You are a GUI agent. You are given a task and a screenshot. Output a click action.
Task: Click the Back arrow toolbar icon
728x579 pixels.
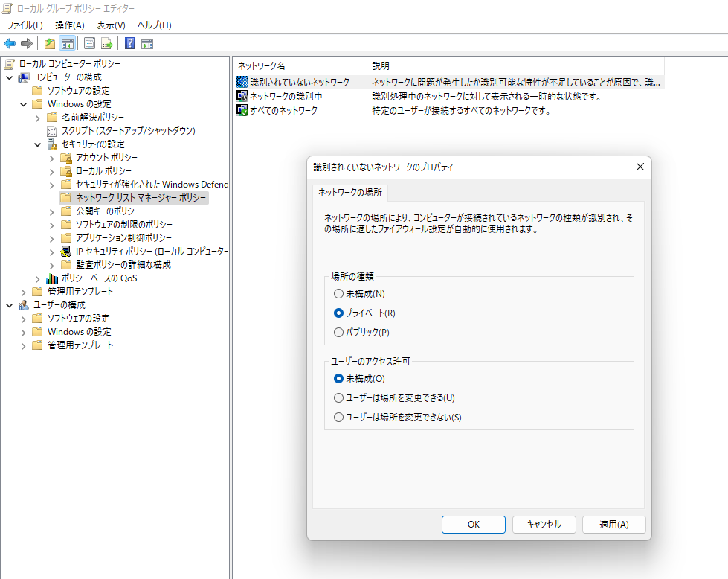[10, 44]
